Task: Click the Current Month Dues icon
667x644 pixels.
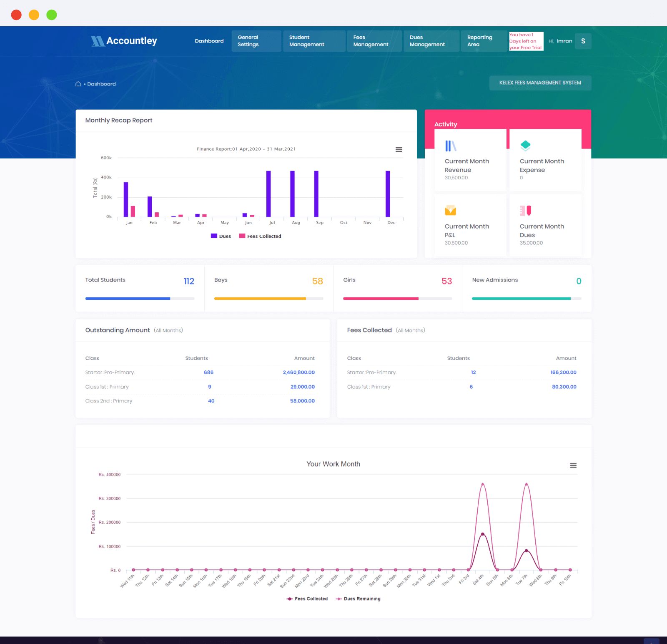Action: tap(525, 211)
